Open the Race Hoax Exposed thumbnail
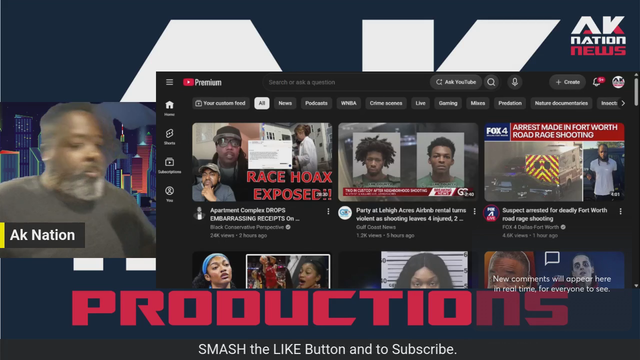This screenshot has height=360, width=640. [262, 162]
